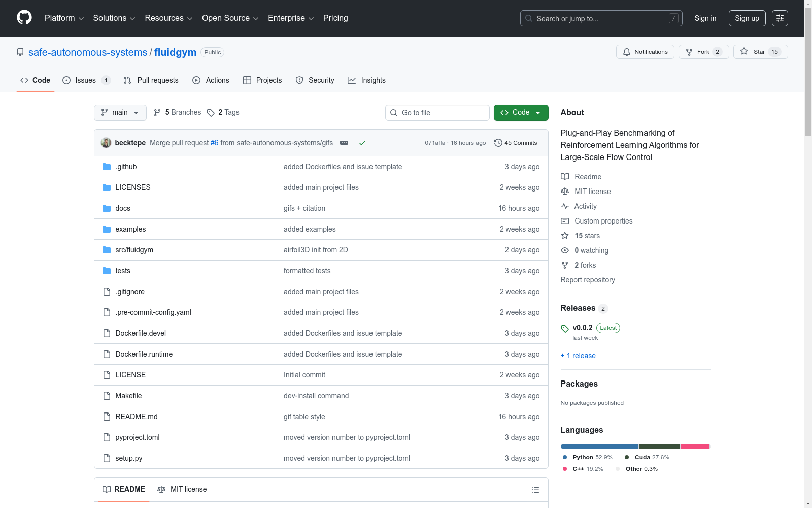Focus the Go to file field
812x508 pixels.
pyautogui.click(x=437, y=113)
